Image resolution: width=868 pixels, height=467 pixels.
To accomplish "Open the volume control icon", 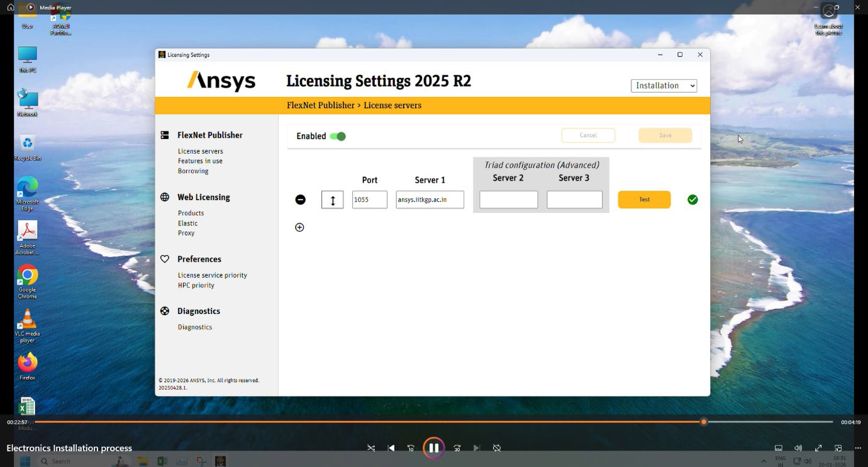I will pos(798,448).
